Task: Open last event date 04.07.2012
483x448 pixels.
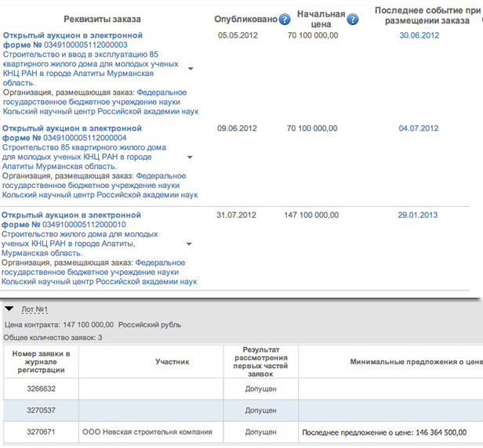Action: 419,128
